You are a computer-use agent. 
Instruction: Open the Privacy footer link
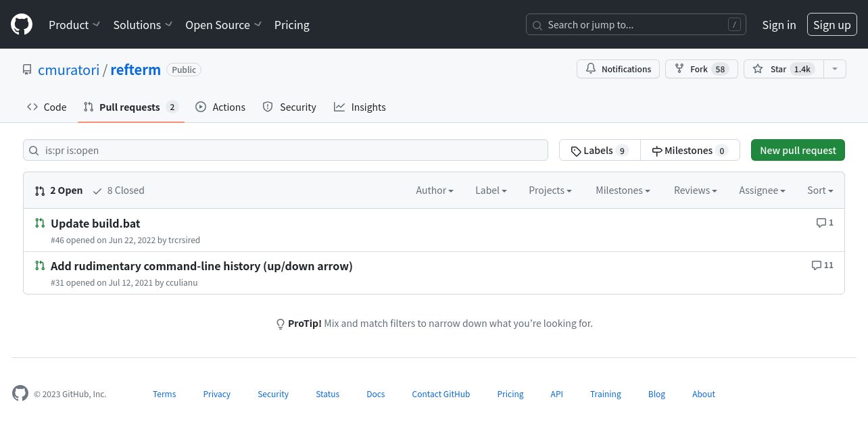tap(217, 394)
